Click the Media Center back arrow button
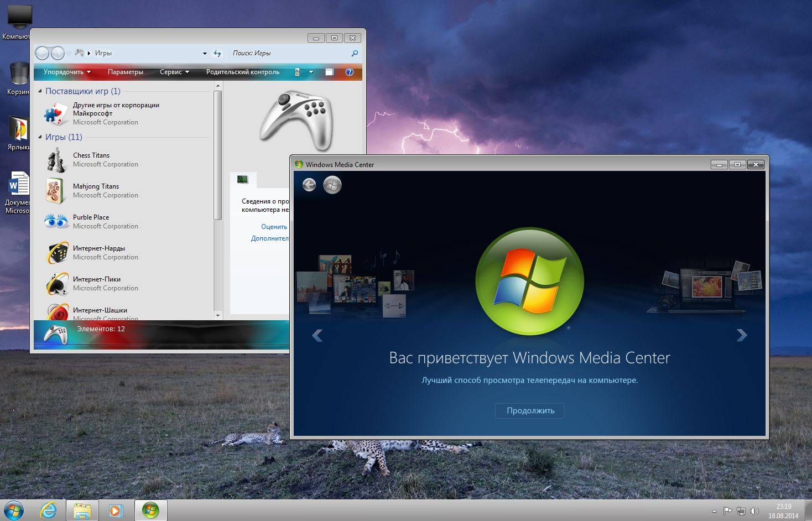The width and height of the screenshot is (812, 521). click(x=309, y=185)
